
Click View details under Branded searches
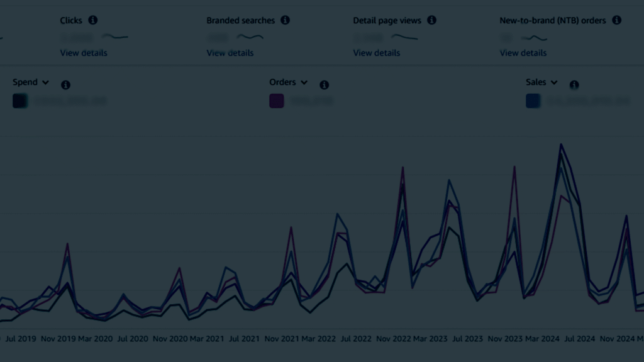click(x=230, y=53)
